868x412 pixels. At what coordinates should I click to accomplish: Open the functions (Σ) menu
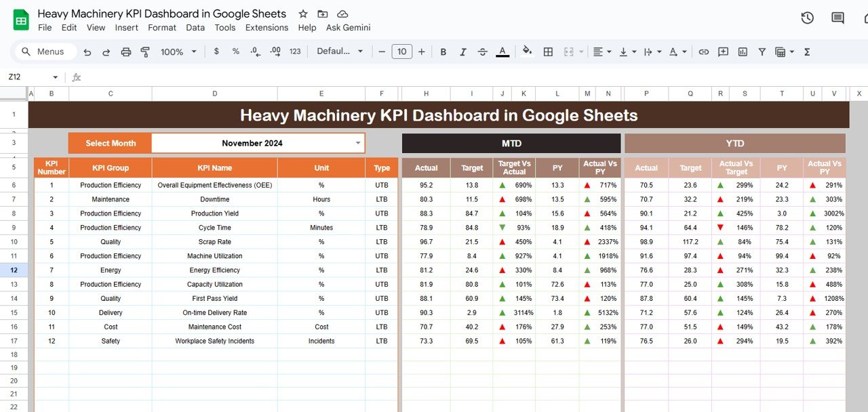(806, 52)
